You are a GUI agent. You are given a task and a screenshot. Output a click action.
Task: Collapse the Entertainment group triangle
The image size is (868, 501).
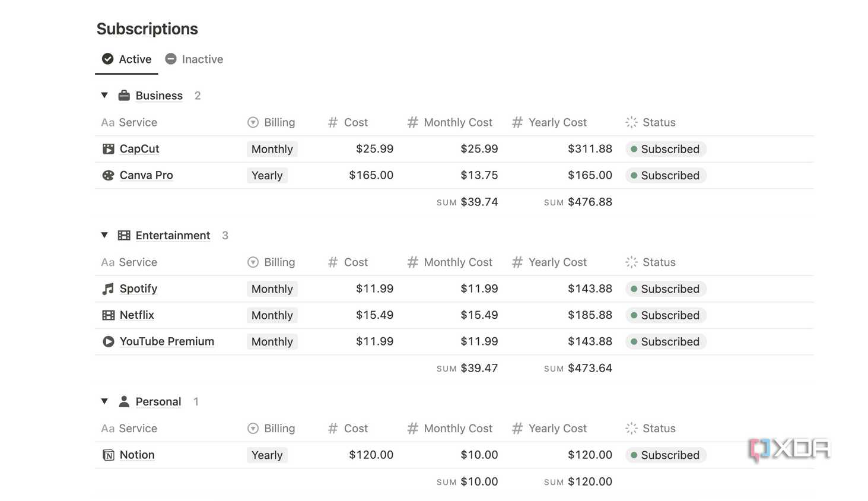pyautogui.click(x=104, y=235)
